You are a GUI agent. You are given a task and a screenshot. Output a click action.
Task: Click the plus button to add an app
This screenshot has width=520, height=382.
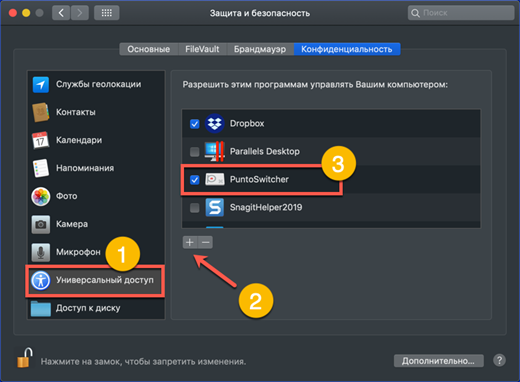click(190, 242)
